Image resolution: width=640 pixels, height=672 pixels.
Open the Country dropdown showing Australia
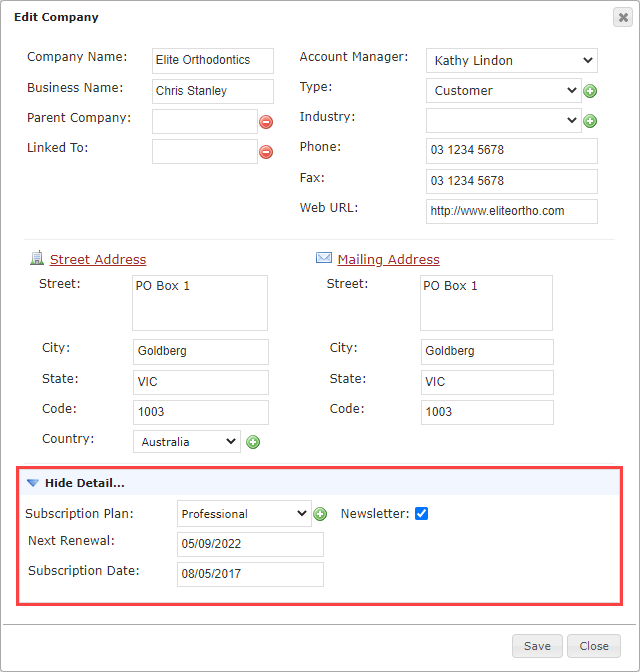[x=187, y=441]
